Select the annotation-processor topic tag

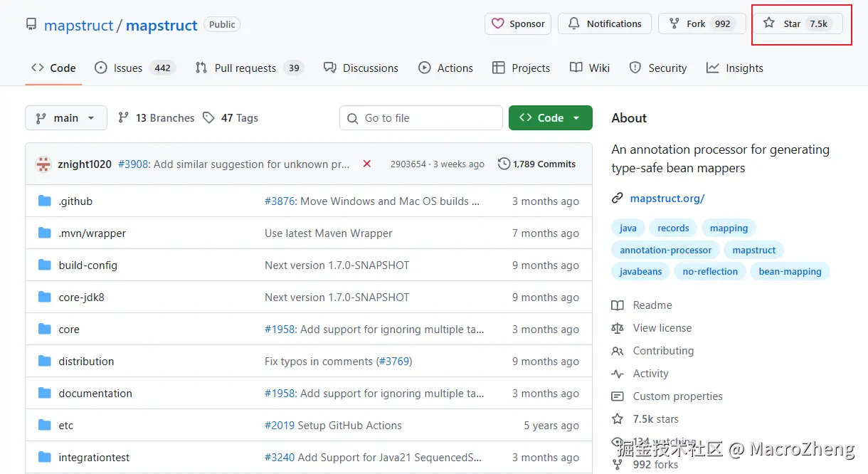pos(665,250)
